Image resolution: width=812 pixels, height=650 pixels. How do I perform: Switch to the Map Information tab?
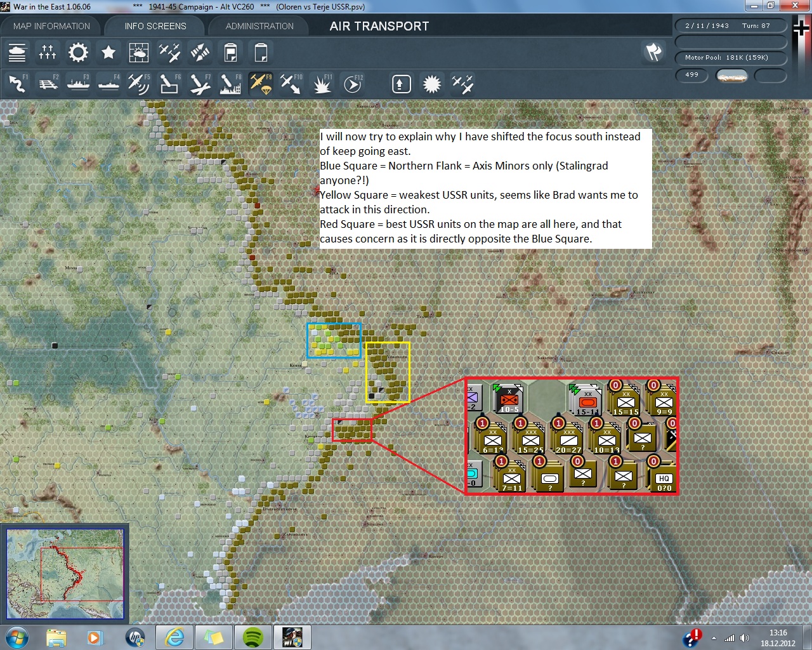pos(51,26)
